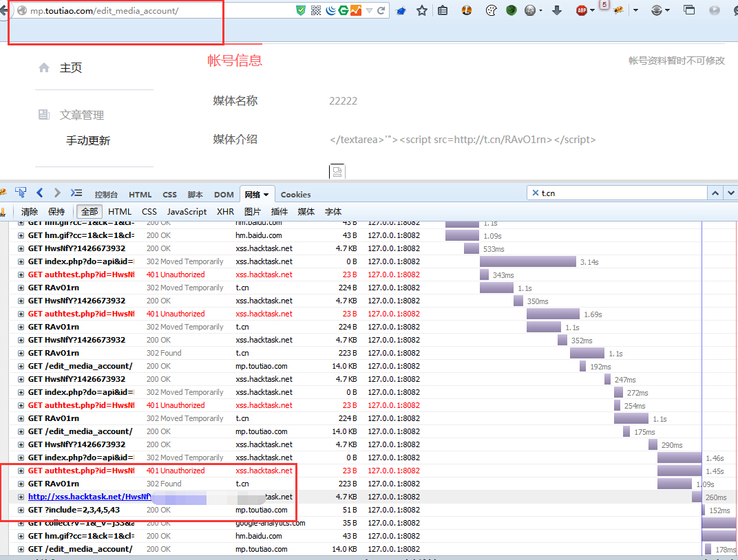Activate the Firebug inspect element pointer icon

(21, 193)
